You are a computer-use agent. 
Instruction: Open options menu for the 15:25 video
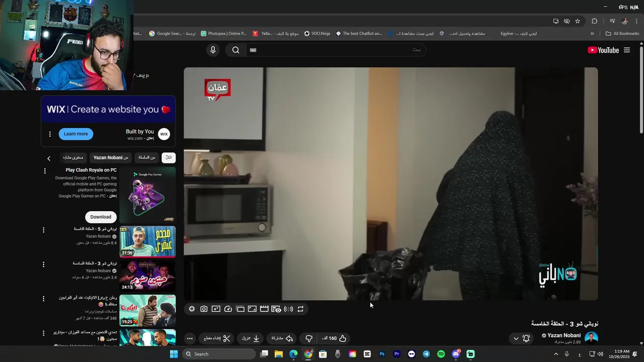(x=43, y=299)
